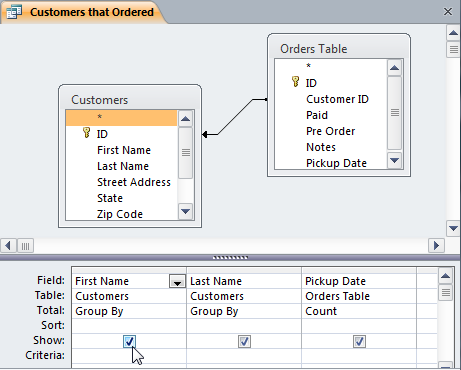Click Sort cell under First Name column
Viewport: 461px width, 370px height.
[129, 326]
